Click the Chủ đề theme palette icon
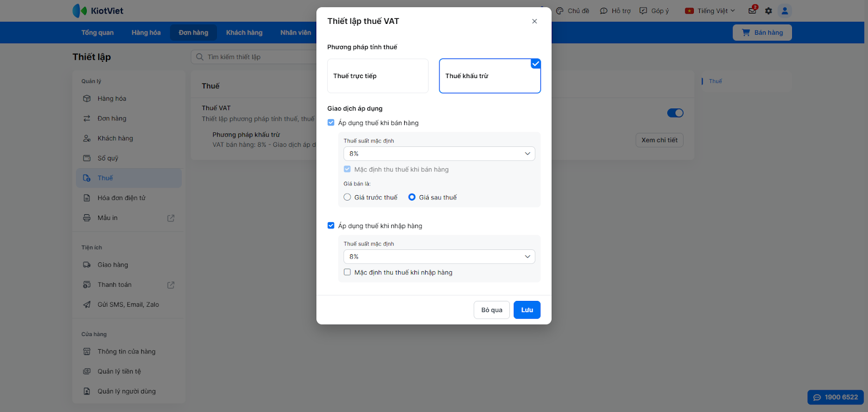The image size is (868, 412). 560,11
